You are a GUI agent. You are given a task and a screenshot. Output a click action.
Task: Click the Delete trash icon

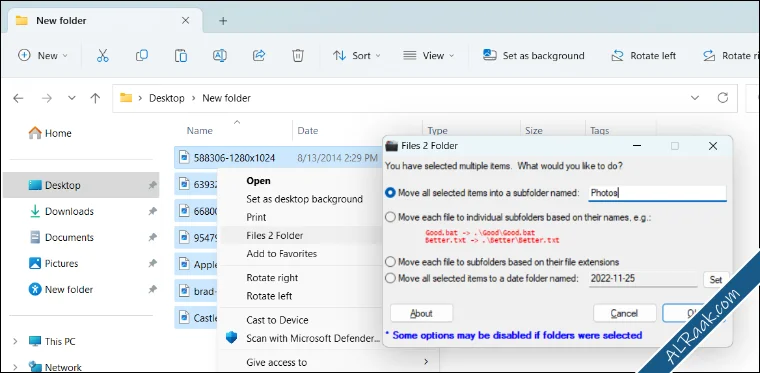[x=298, y=56]
